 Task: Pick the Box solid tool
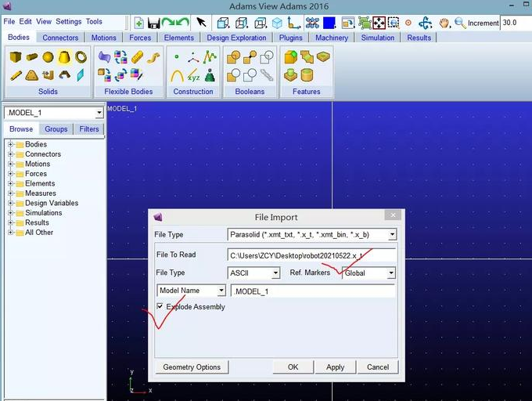point(16,57)
